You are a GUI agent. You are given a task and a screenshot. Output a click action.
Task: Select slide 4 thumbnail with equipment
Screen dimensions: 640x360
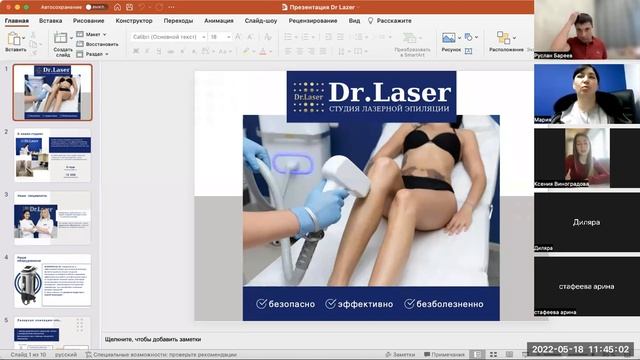tap(53, 281)
